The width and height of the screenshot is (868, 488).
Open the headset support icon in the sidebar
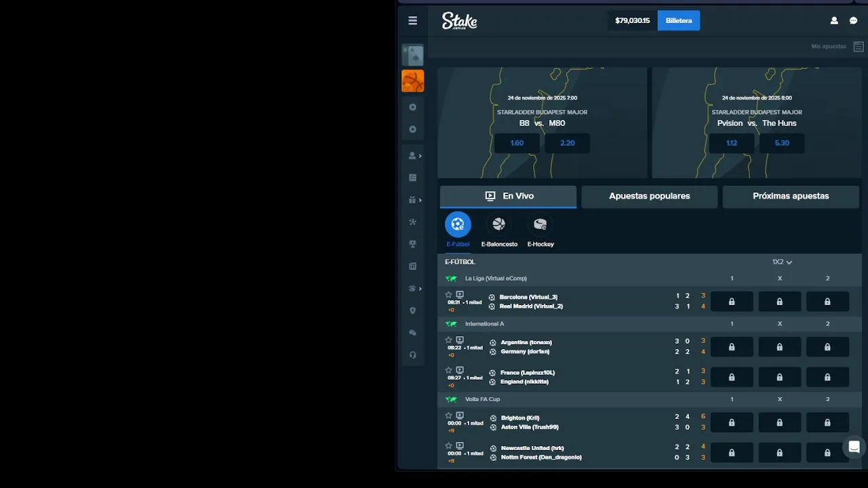412,355
